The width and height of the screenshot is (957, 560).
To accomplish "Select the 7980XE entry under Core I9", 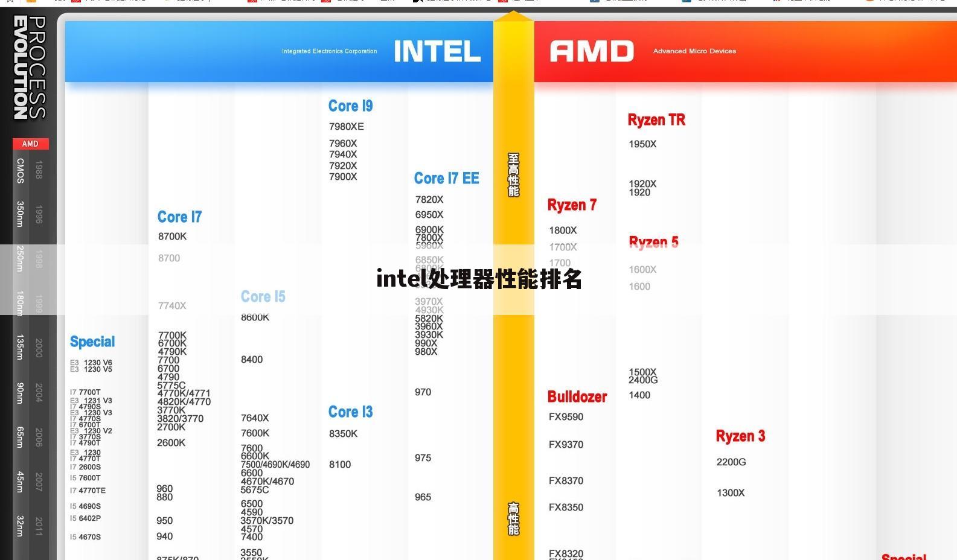I will point(346,127).
